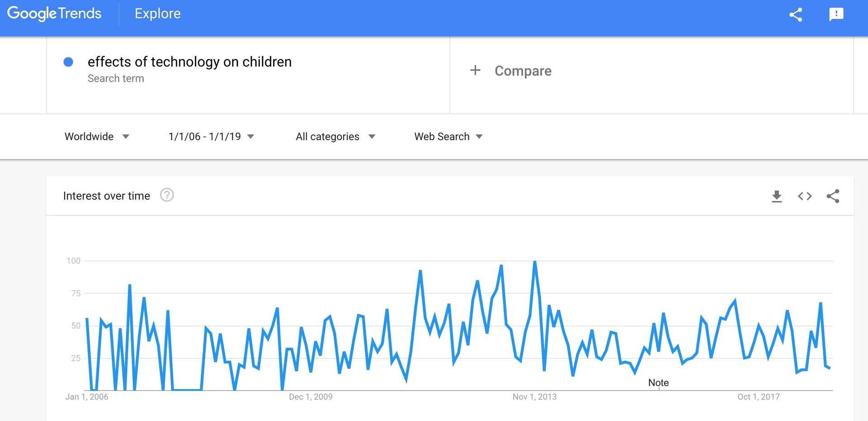Click the Note marker on the chart
The height and width of the screenshot is (421, 868).
(658, 383)
